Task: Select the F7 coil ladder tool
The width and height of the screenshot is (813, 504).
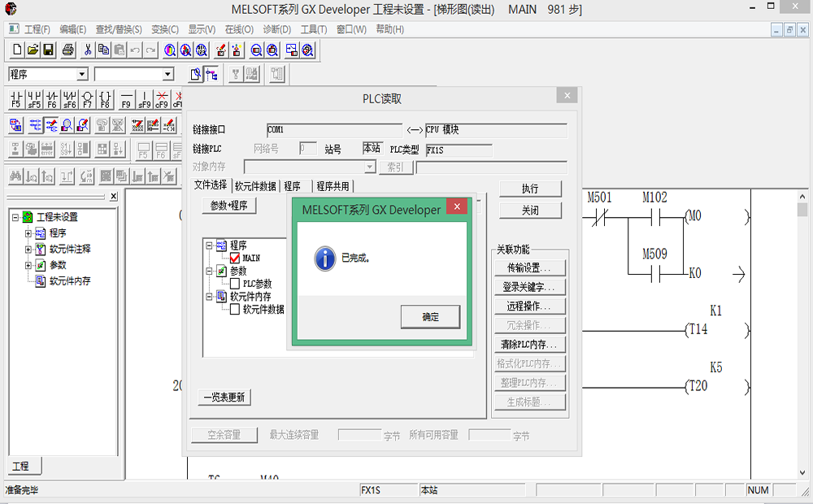Action: coord(87,99)
